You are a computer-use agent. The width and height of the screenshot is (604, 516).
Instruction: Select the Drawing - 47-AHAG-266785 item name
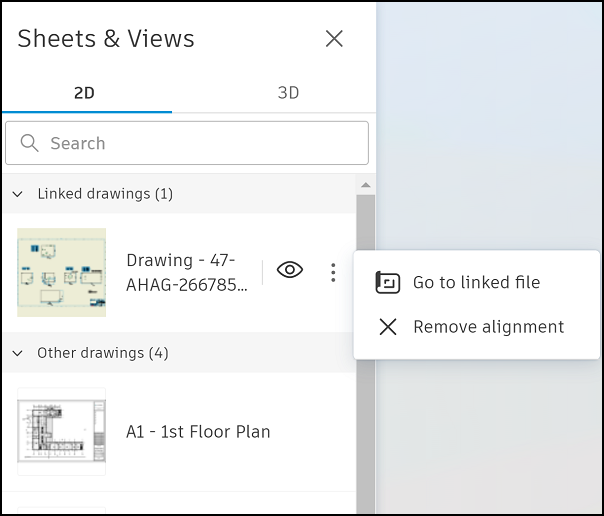186,272
